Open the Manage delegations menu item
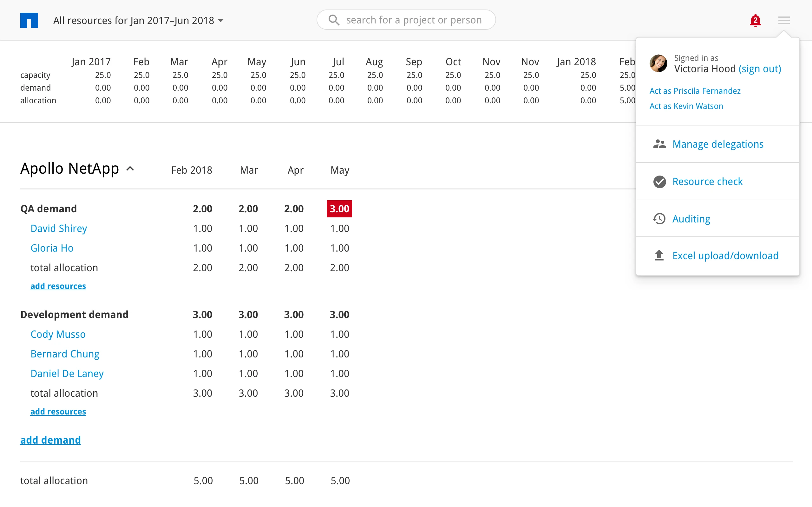Viewport: 812px width, 507px height. coord(718,144)
